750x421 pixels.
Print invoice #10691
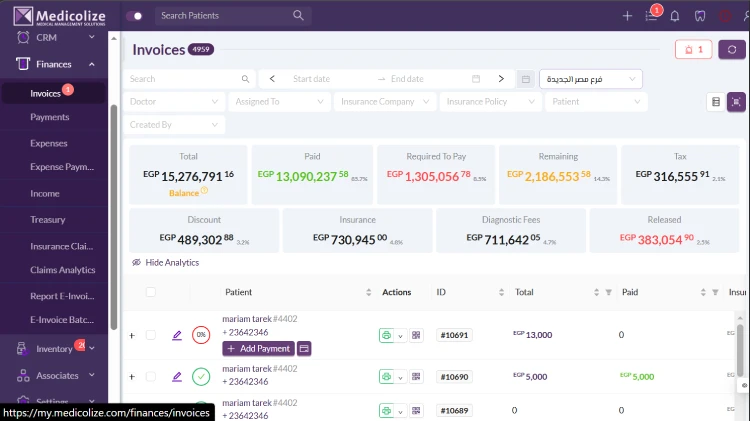pyautogui.click(x=386, y=335)
